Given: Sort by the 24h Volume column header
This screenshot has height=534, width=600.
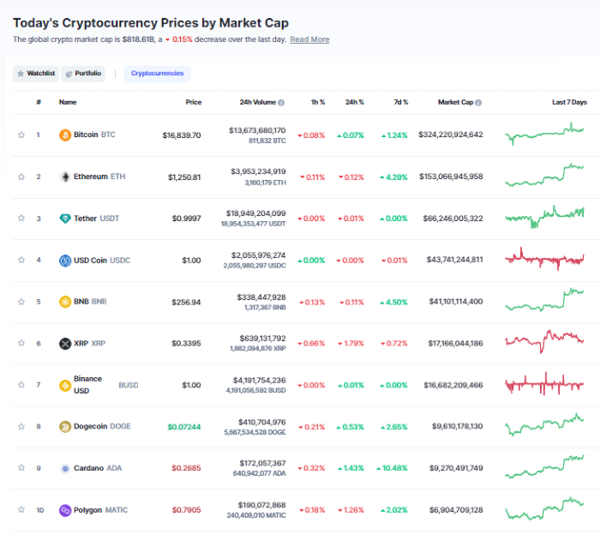Looking at the screenshot, I should click(x=258, y=102).
